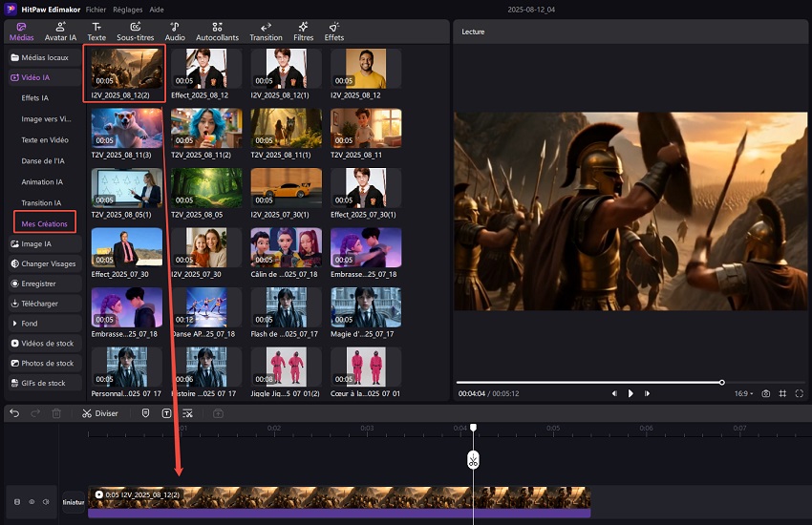
Task: Select the I2V_2025_08_12(2) timeline clip
Action: coord(339,502)
